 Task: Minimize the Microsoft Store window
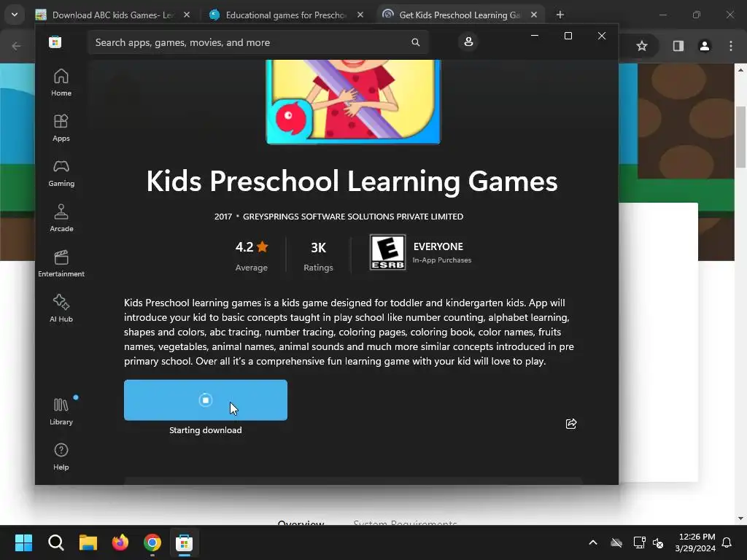pyautogui.click(x=535, y=36)
